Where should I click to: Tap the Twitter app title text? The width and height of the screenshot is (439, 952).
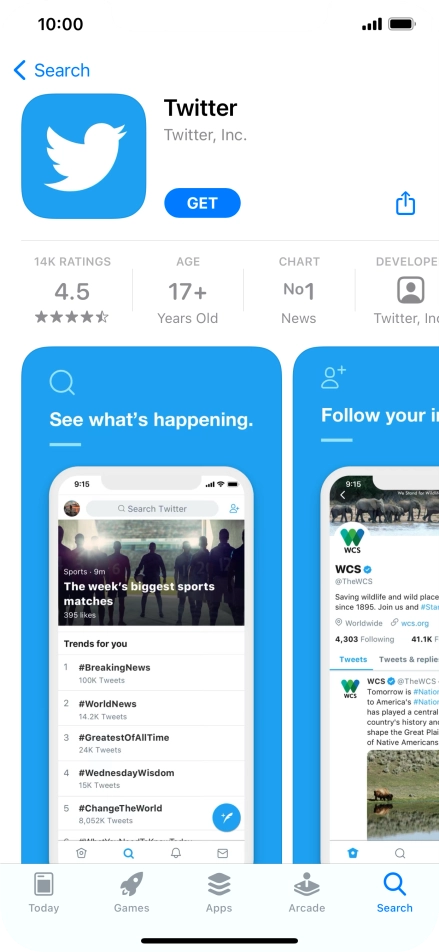click(200, 108)
